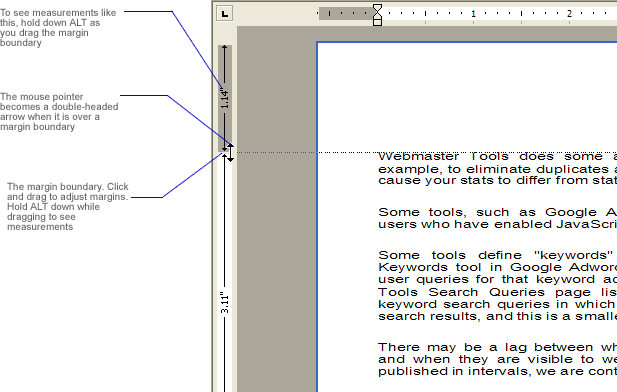
Task: Click the line "cause your stats to differ from"
Action: coord(497,181)
